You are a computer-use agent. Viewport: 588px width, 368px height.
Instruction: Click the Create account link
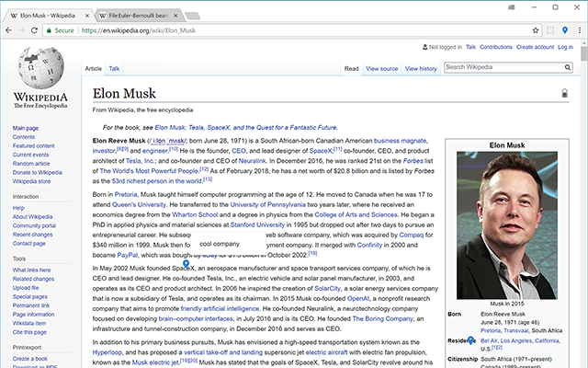(535, 47)
